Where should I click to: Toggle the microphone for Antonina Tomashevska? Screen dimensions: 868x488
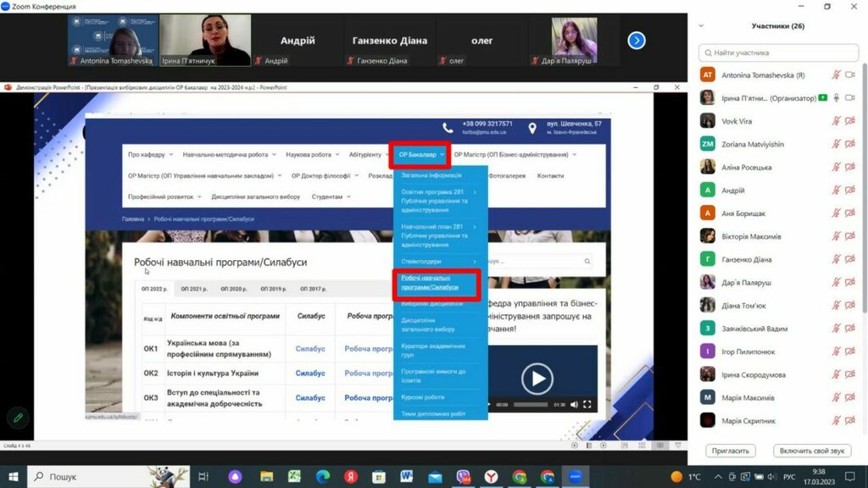point(836,75)
